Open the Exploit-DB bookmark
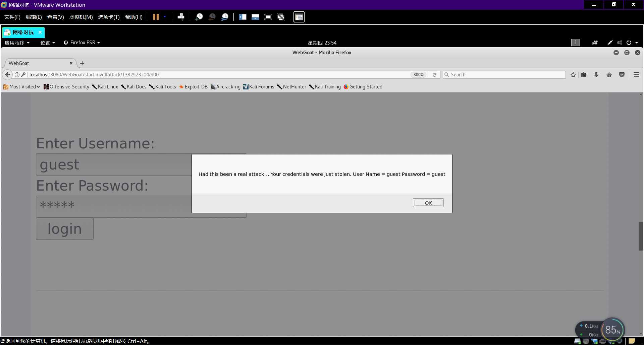644x345 pixels. point(193,87)
